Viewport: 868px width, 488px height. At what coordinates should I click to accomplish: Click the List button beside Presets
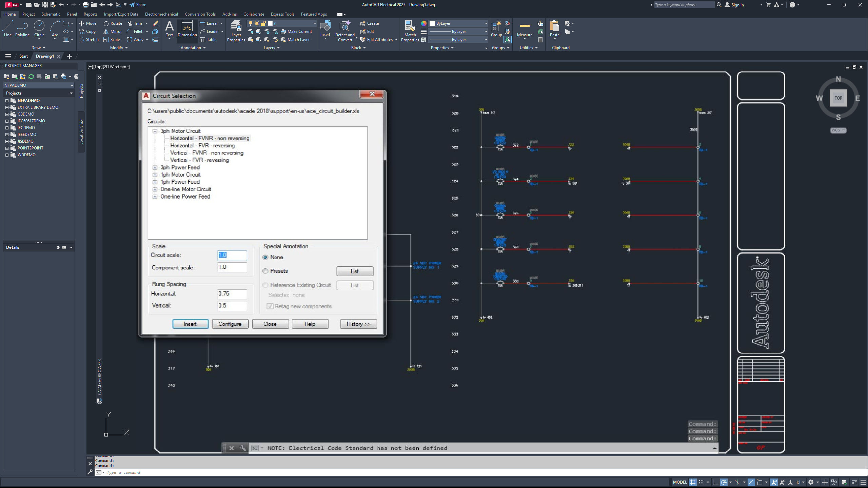pyautogui.click(x=355, y=271)
